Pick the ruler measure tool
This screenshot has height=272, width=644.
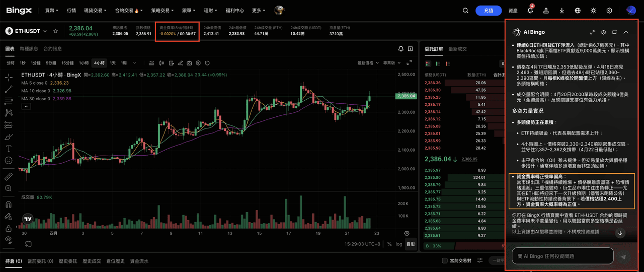pos(9,177)
